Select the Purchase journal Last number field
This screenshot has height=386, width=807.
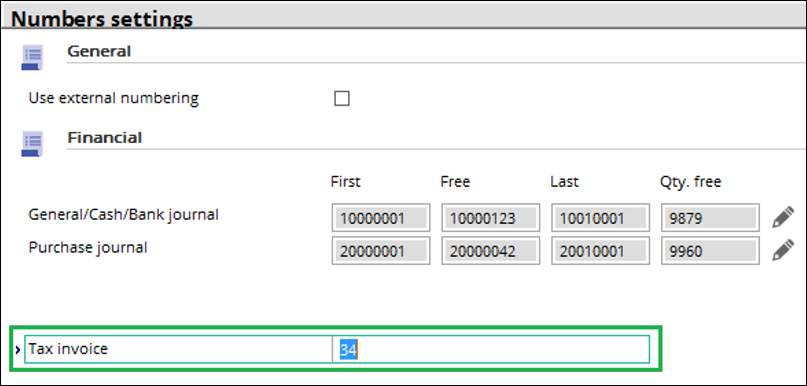click(600, 251)
